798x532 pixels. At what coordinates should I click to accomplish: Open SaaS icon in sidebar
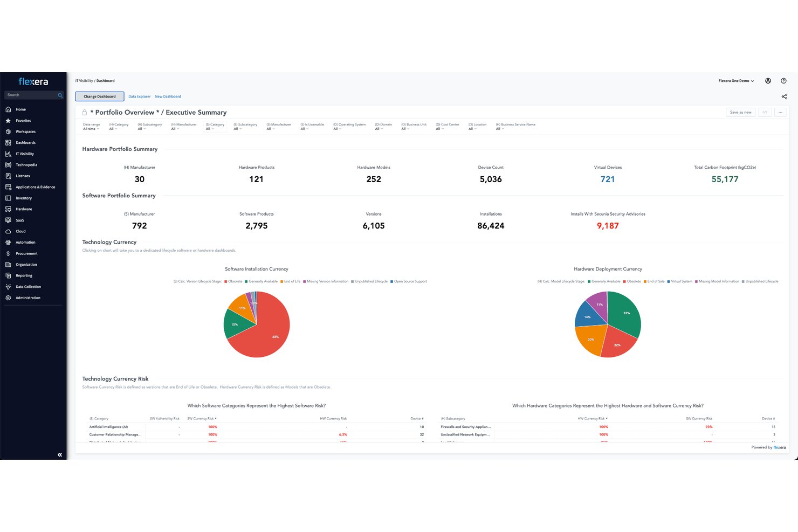click(x=8, y=220)
